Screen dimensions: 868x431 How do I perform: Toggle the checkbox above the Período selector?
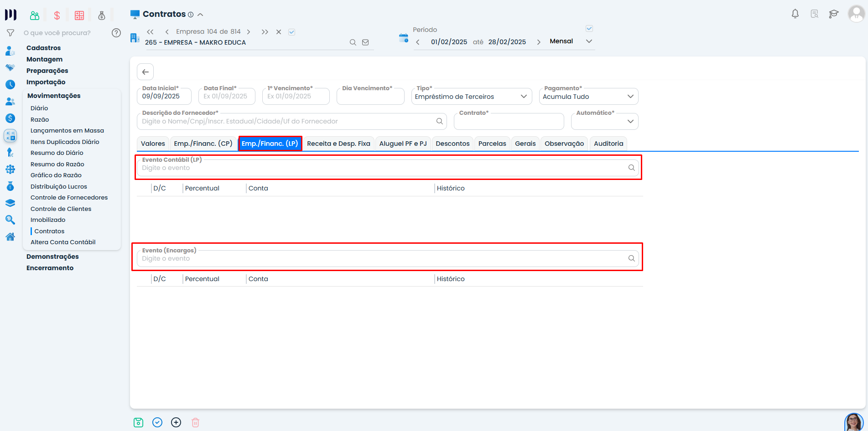point(589,29)
